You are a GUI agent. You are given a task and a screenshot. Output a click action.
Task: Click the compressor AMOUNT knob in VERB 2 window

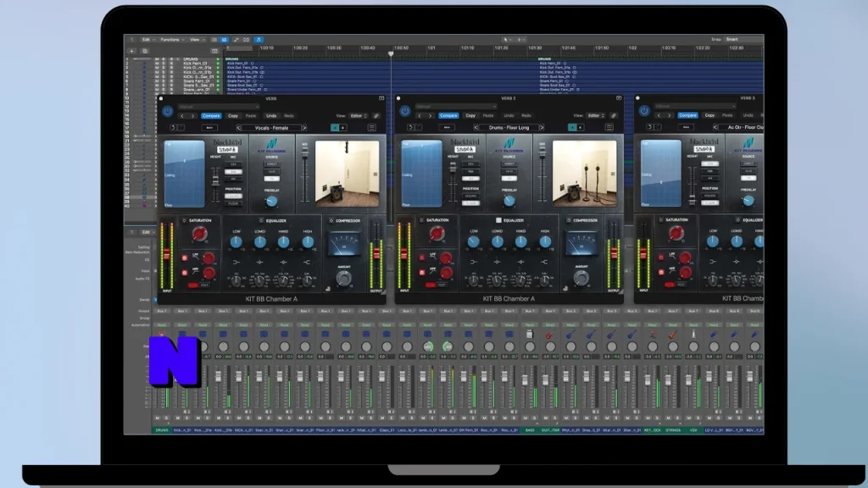pos(581,278)
